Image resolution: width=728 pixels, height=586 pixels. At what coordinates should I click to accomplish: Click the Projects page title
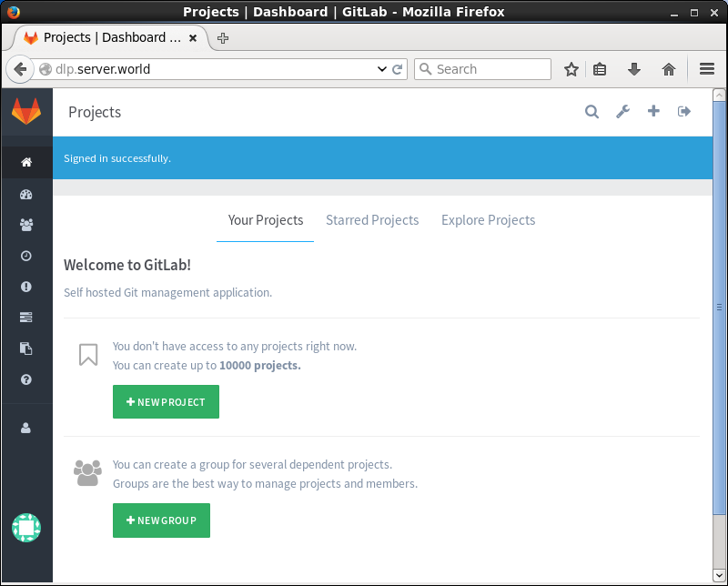point(95,112)
